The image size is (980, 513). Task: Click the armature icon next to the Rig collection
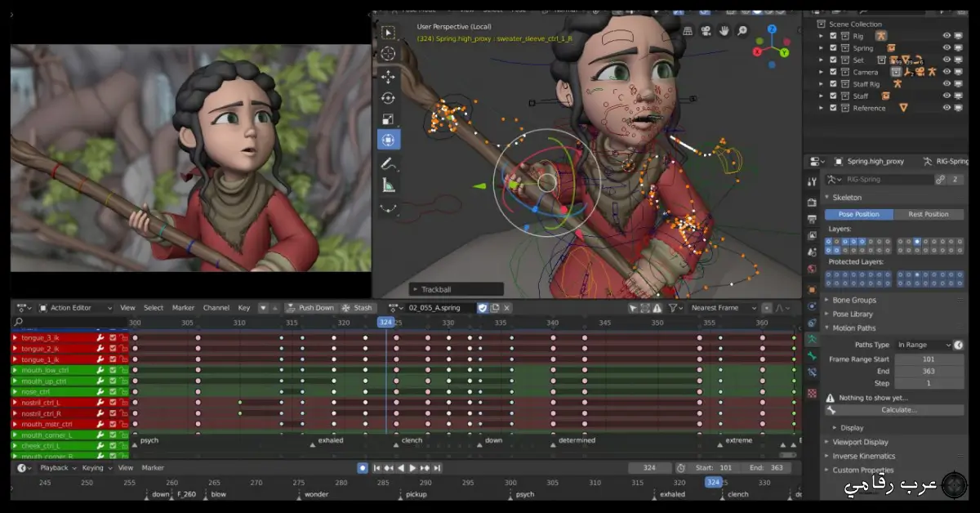pyautogui.click(x=881, y=36)
